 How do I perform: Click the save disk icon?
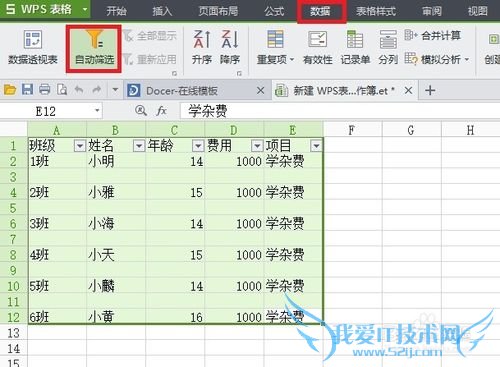tap(27, 90)
